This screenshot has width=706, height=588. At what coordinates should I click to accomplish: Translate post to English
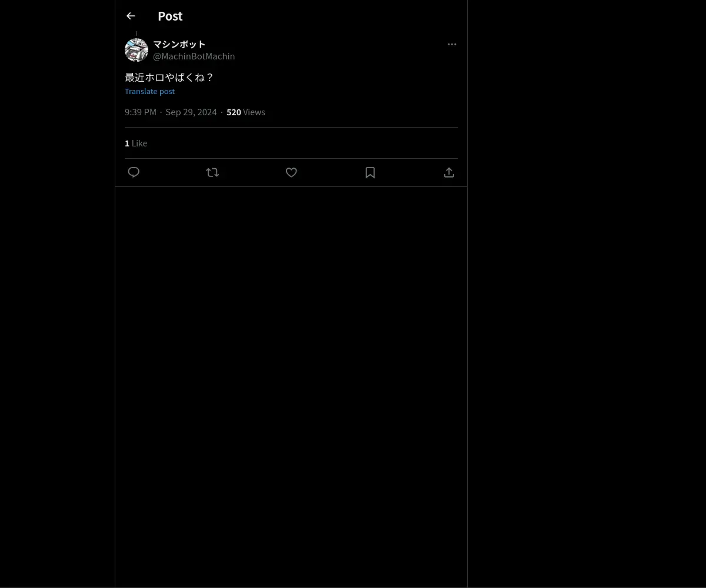click(149, 91)
